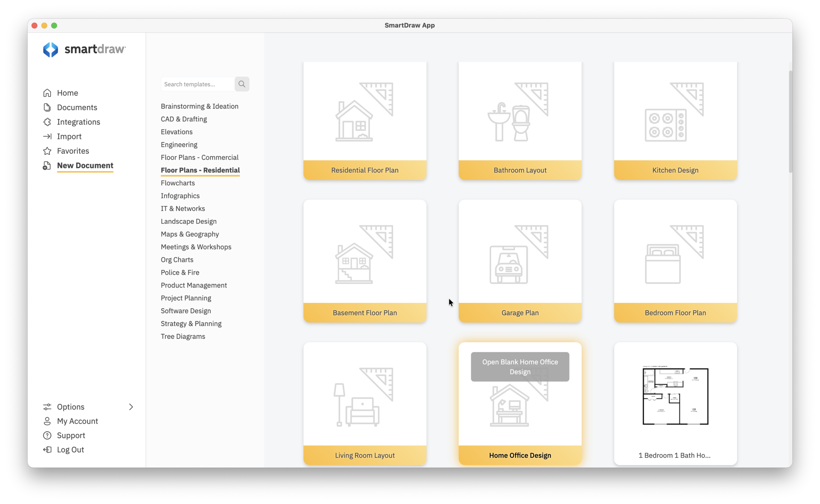Open the 1 Bedroom 1 Bath floor plan thumbnail
The height and width of the screenshot is (504, 820).
click(x=675, y=396)
